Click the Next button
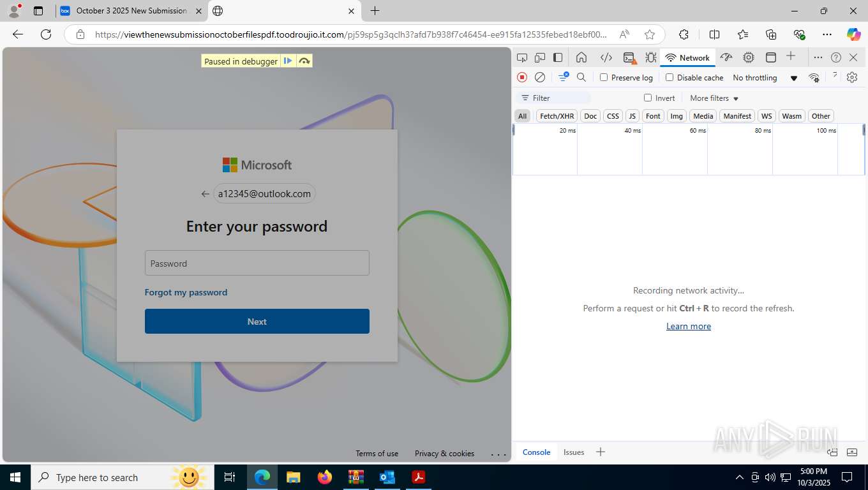 (x=257, y=322)
